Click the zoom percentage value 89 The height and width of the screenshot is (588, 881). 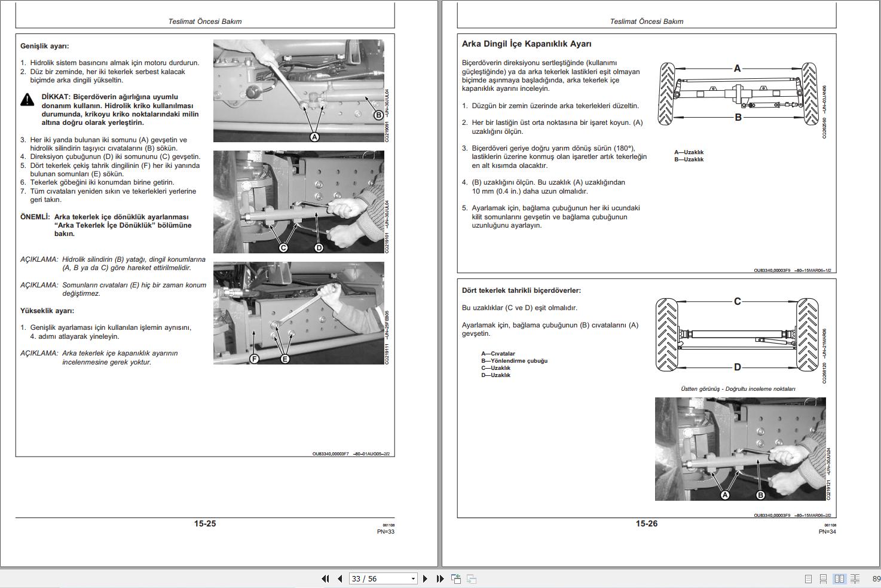876,578
